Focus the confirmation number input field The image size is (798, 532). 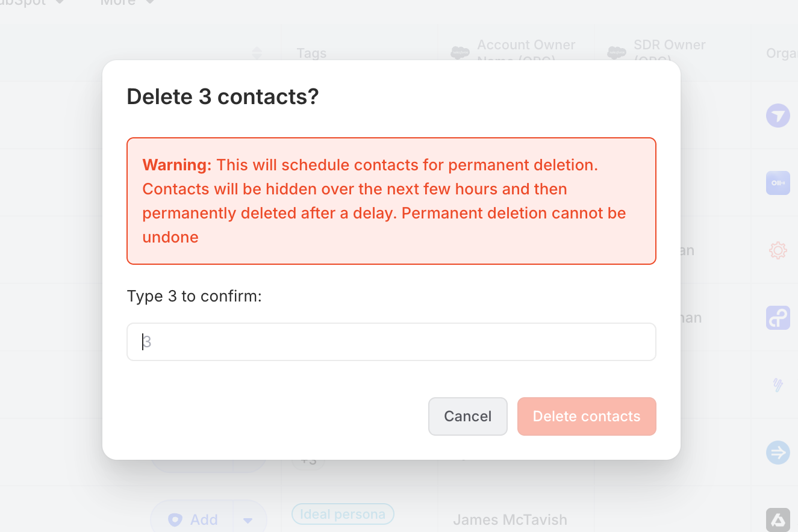391,342
